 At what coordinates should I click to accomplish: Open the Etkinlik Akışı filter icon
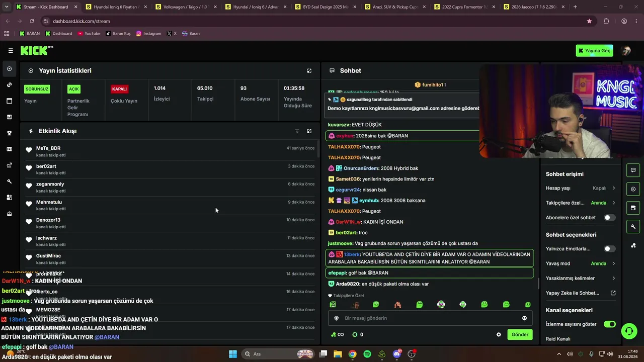click(297, 131)
